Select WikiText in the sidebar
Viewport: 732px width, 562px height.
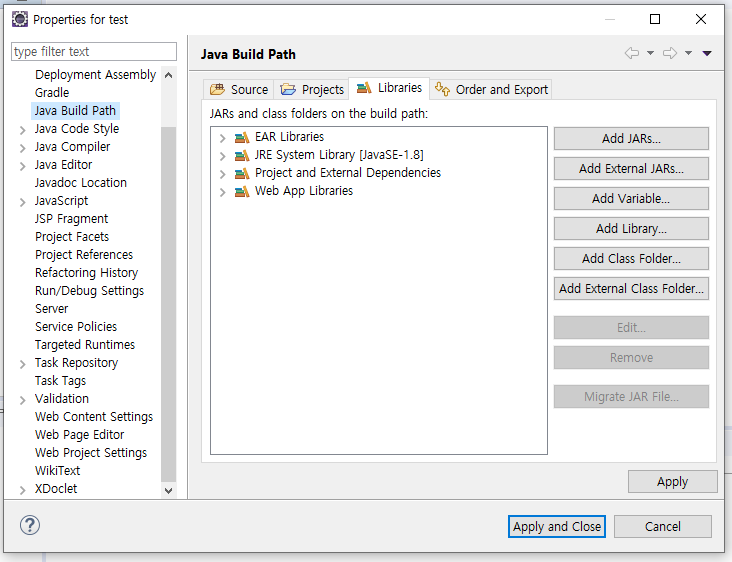pyautogui.click(x=57, y=471)
